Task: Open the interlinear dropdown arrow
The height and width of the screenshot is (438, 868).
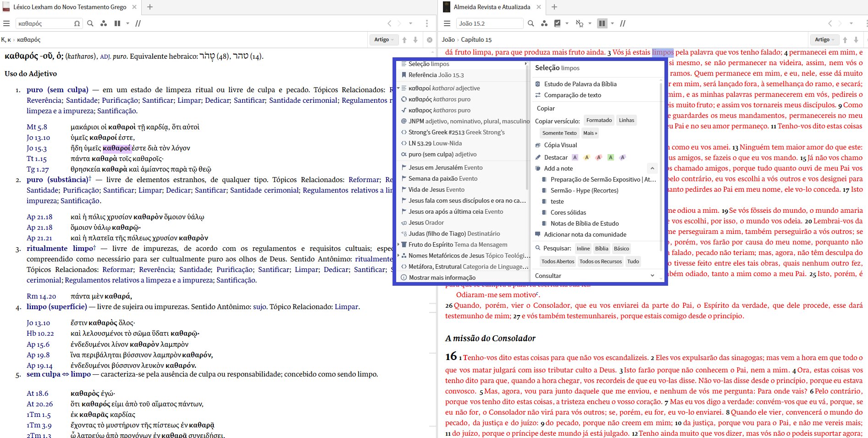Action: tap(590, 23)
